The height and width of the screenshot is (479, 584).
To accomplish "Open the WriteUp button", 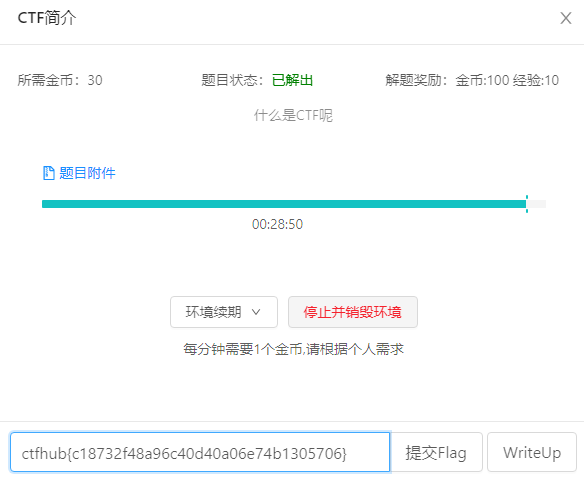I will (532, 452).
